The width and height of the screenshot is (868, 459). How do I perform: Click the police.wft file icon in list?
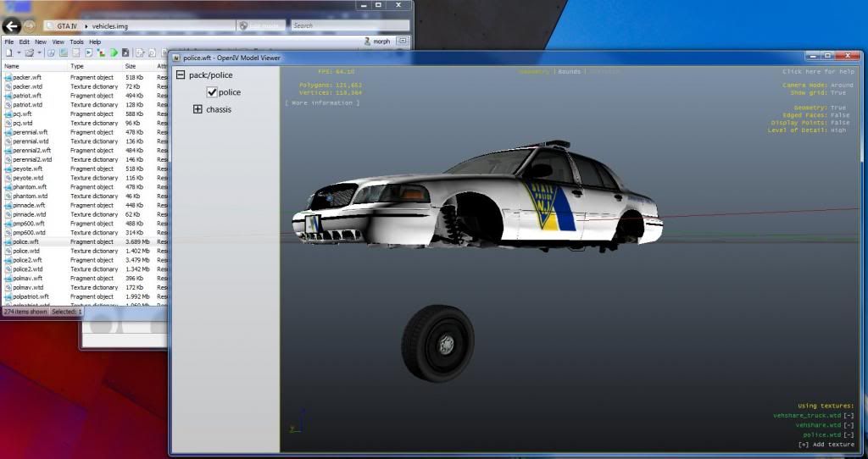pos(8,241)
